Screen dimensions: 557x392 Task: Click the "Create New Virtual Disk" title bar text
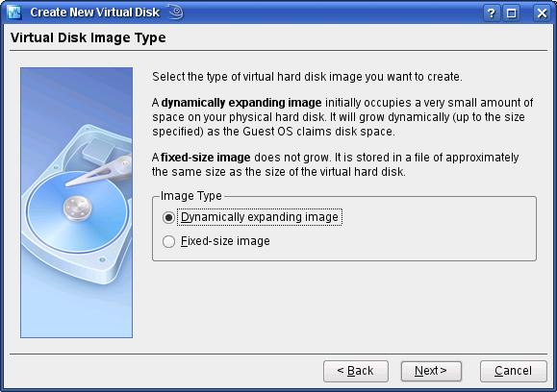pos(94,12)
